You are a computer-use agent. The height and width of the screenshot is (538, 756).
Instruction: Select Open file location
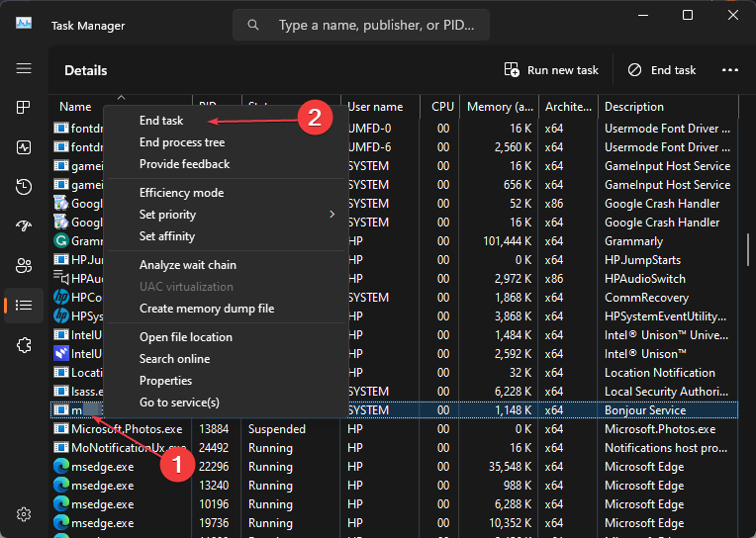(186, 337)
